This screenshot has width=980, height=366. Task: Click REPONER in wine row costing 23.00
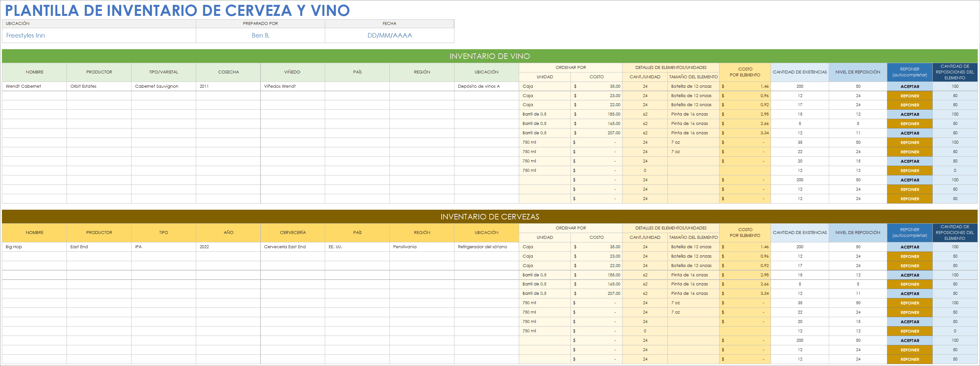(x=910, y=96)
